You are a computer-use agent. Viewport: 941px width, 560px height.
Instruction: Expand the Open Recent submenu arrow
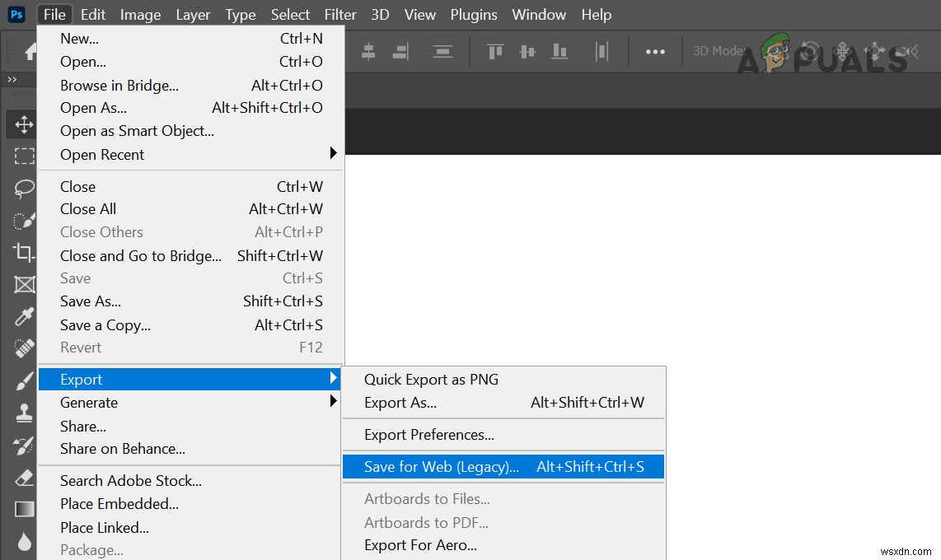(333, 153)
